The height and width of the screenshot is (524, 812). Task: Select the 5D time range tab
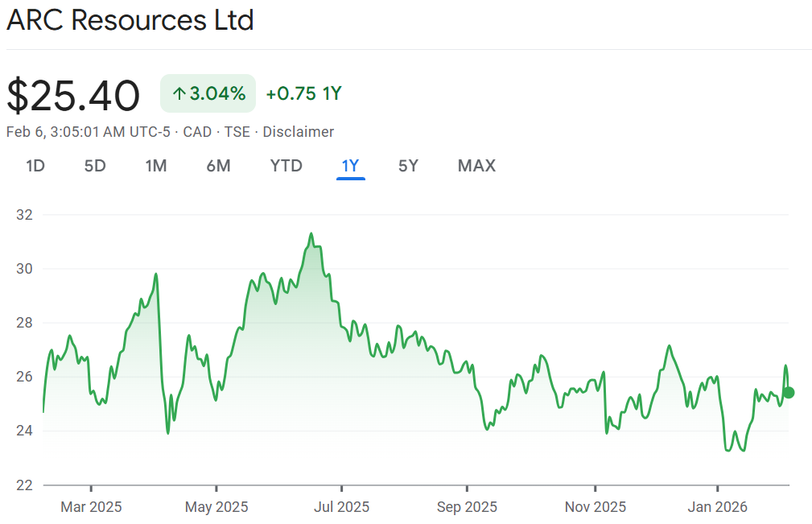95,166
